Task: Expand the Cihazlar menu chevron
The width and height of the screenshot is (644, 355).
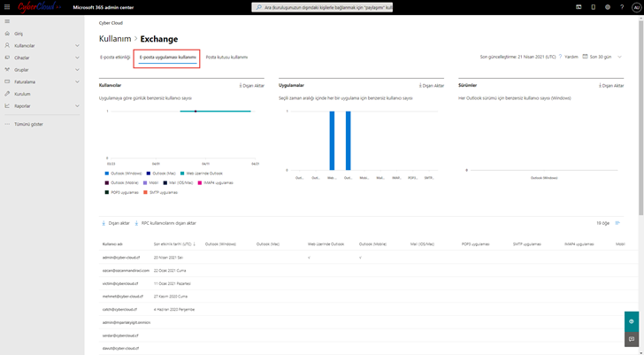Action: (x=77, y=58)
